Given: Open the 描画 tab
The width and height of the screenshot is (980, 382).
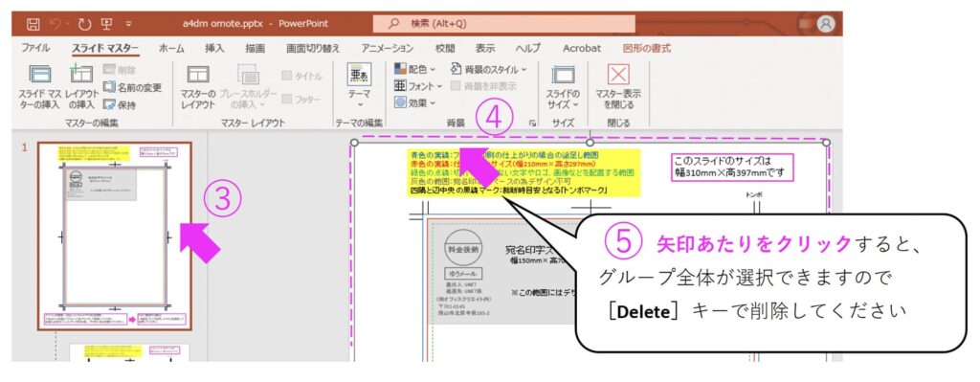Looking at the screenshot, I should [x=255, y=48].
